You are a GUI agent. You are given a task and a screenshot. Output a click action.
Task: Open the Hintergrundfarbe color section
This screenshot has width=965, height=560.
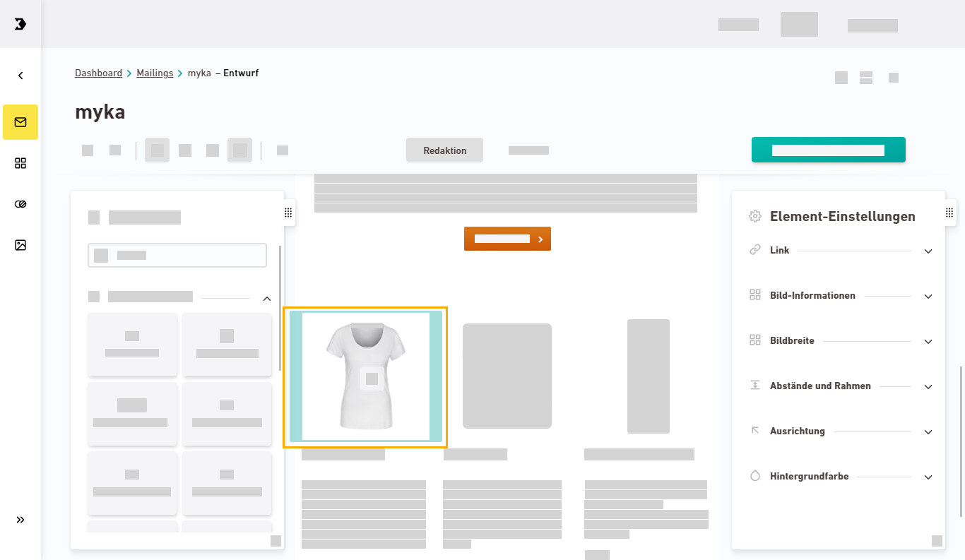(x=928, y=477)
